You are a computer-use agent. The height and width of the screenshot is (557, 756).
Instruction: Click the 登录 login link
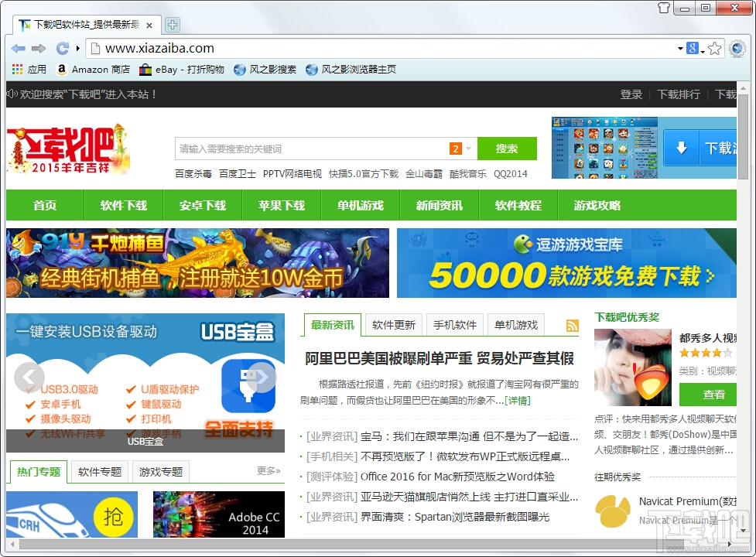click(x=631, y=94)
